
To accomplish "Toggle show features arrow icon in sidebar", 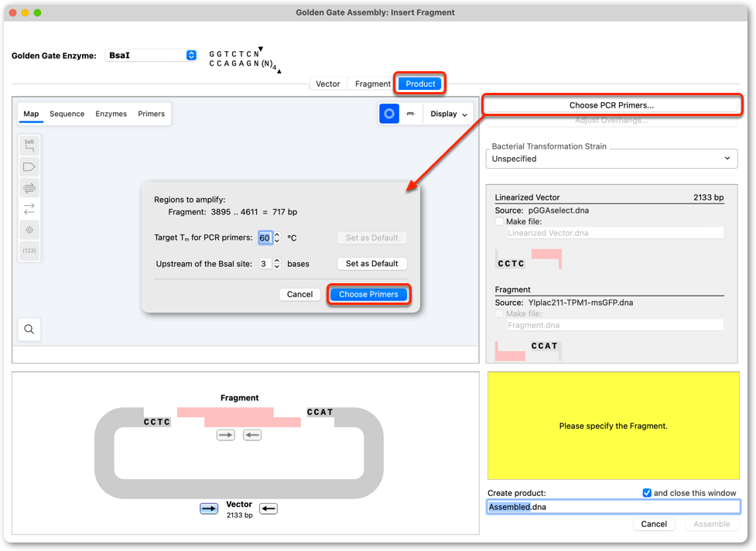I will (29, 167).
